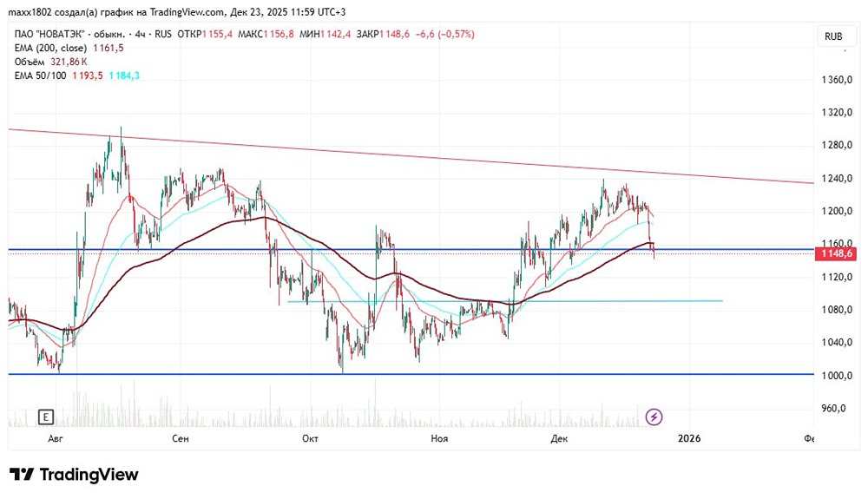This screenshot has width=868, height=499.
Task: Click the 1 040,0 price axis label
Action: tap(837, 343)
